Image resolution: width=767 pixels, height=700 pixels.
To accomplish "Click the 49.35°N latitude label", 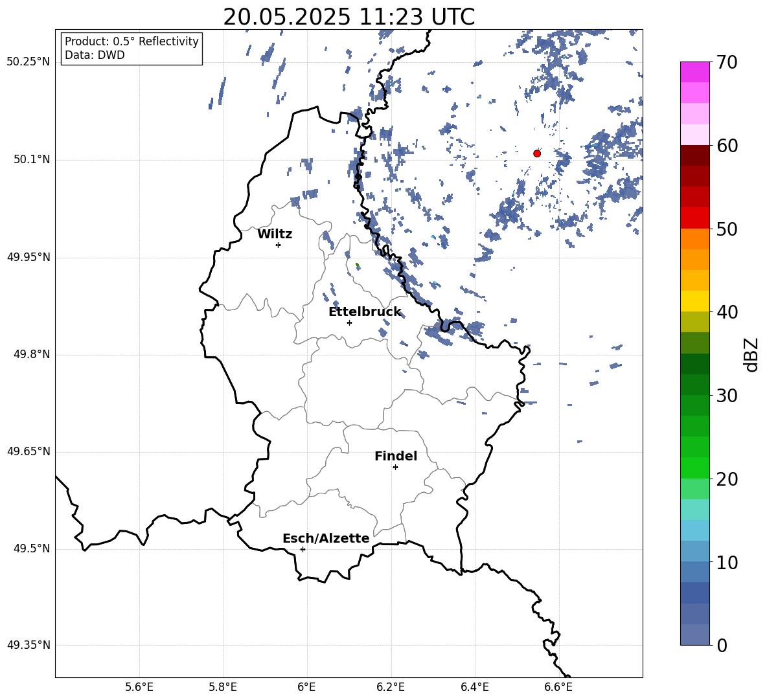I will coord(29,645).
